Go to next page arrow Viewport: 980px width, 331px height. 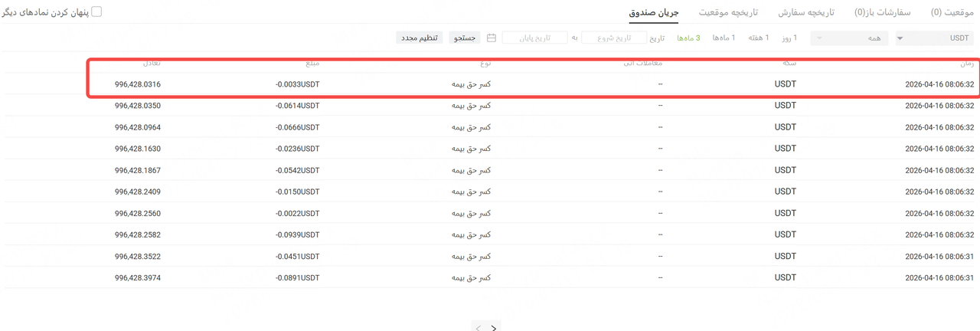coord(494,328)
